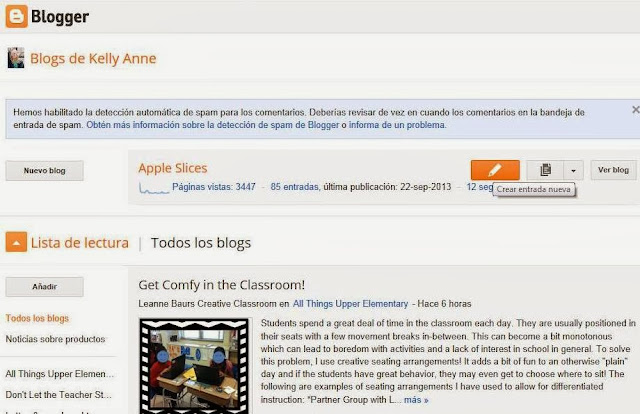
Task: Click the Blogs de Kelly Anne heading
Action: (93, 58)
